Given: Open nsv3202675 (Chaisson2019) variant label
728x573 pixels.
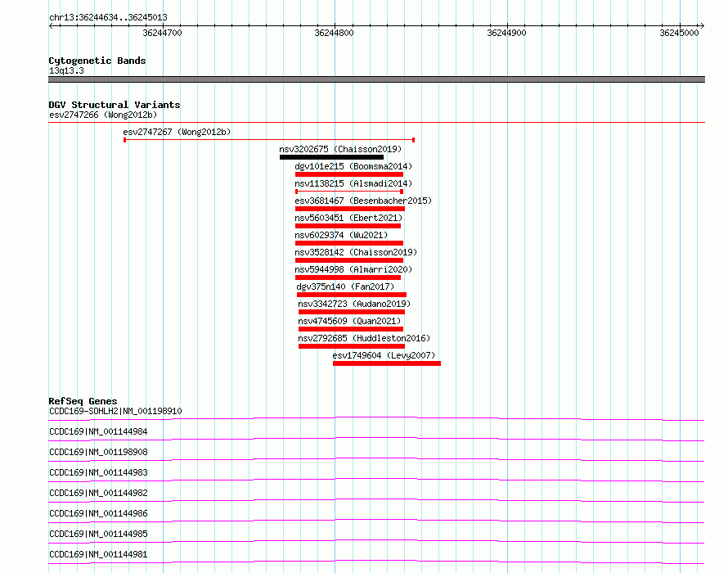Looking at the screenshot, I should pyautogui.click(x=340, y=149).
